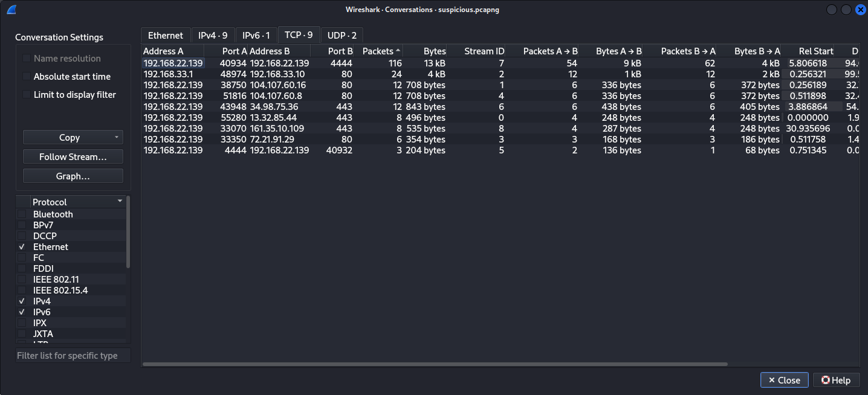Focus the Filter list for specific type field
Image resolution: width=868 pixels, height=395 pixels.
pos(73,356)
